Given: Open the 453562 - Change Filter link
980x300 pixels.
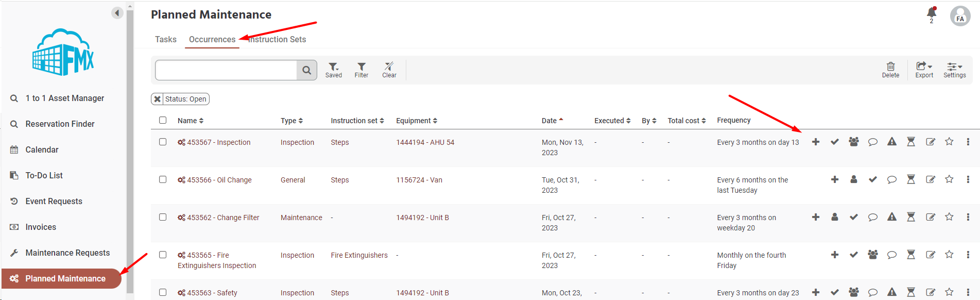Looking at the screenshot, I should (x=223, y=218).
